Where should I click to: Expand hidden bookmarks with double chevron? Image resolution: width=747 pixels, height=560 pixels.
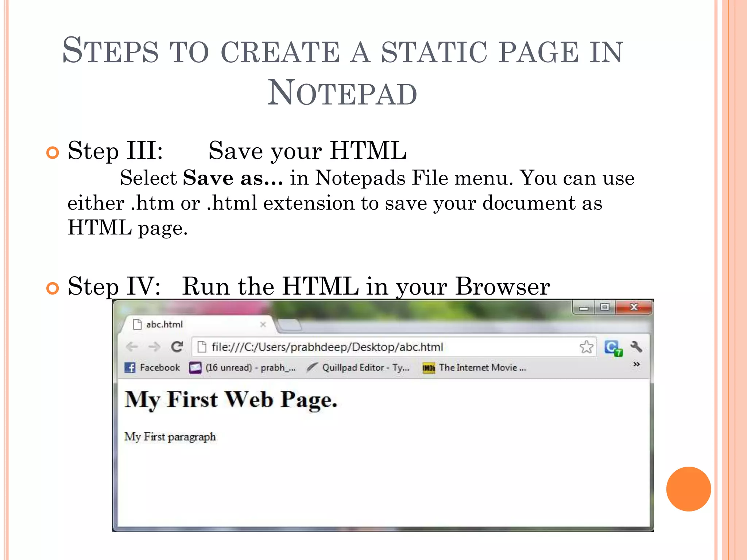click(636, 364)
